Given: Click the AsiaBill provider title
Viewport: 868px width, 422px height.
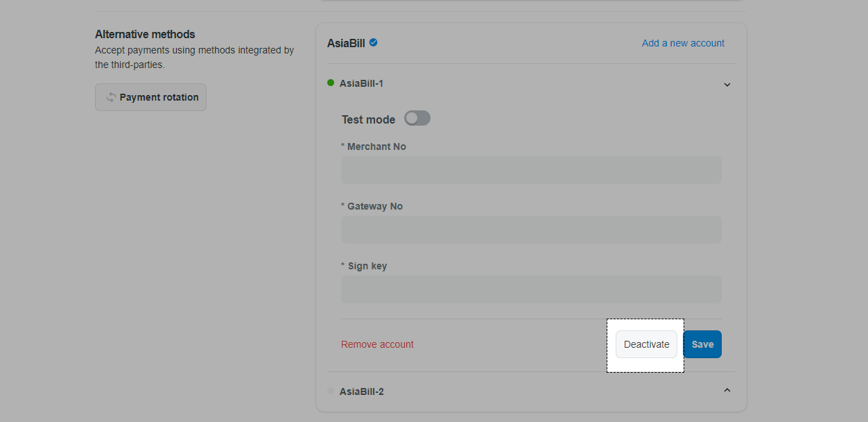Looking at the screenshot, I should pyautogui.click(x=346, y=43).
